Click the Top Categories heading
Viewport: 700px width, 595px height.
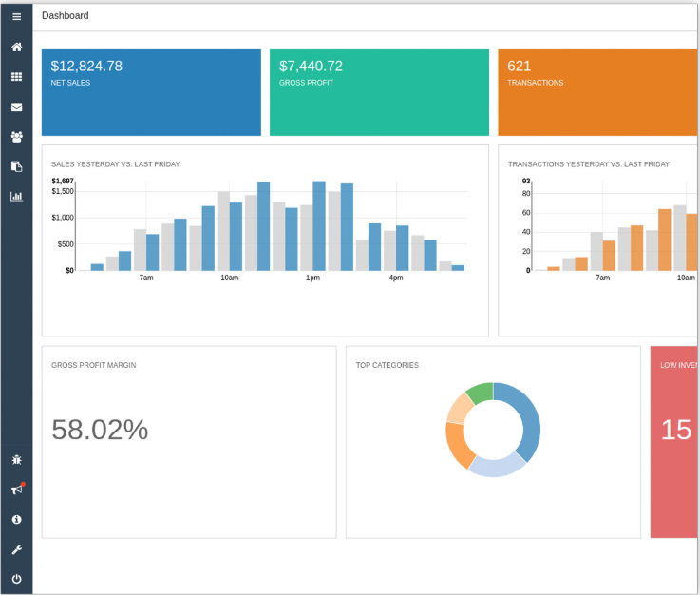point(388,365)
